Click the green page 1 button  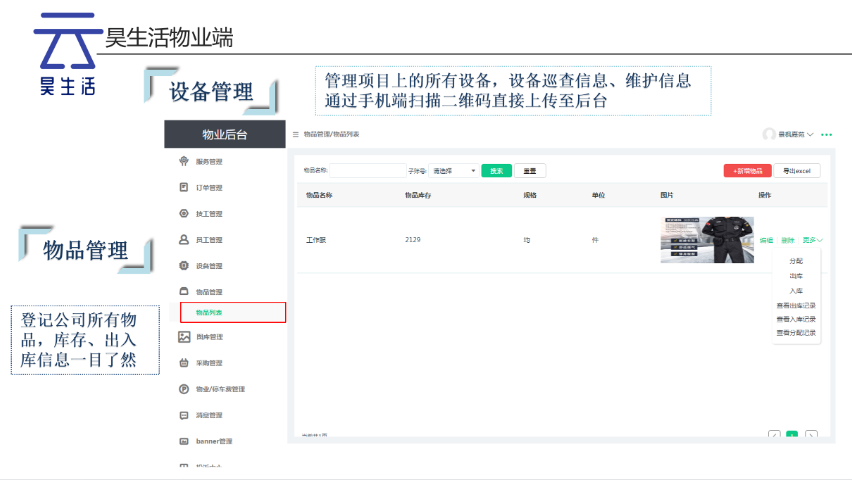pyautogui.click(x=792, y=434)
